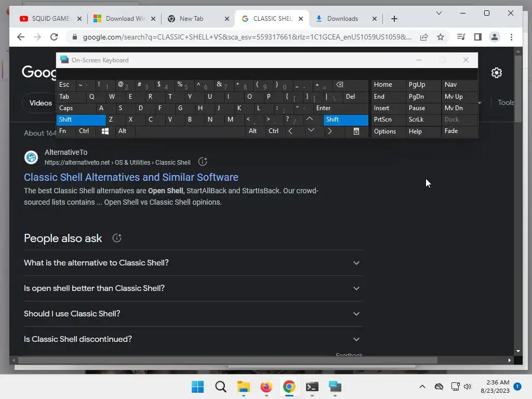Viewport: 532px width, 399px height.
Task: Open tab search chevron in Chrome title bar
Action: point(438,13)
